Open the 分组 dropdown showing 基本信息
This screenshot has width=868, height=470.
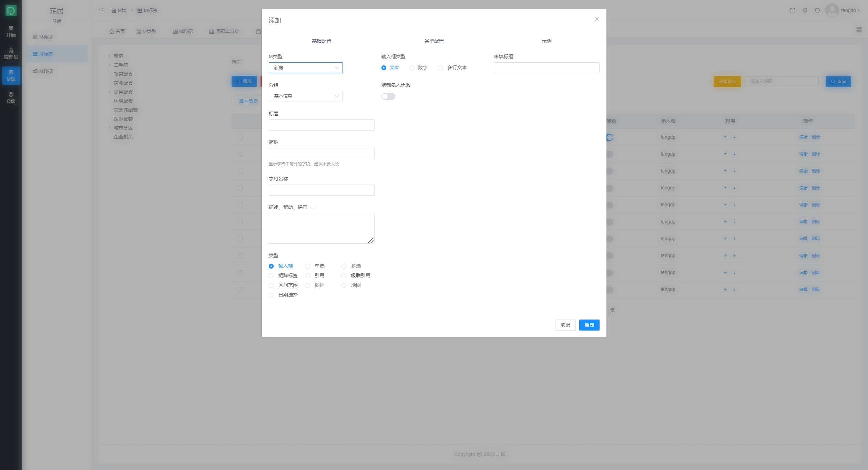(x=306, y=96)
